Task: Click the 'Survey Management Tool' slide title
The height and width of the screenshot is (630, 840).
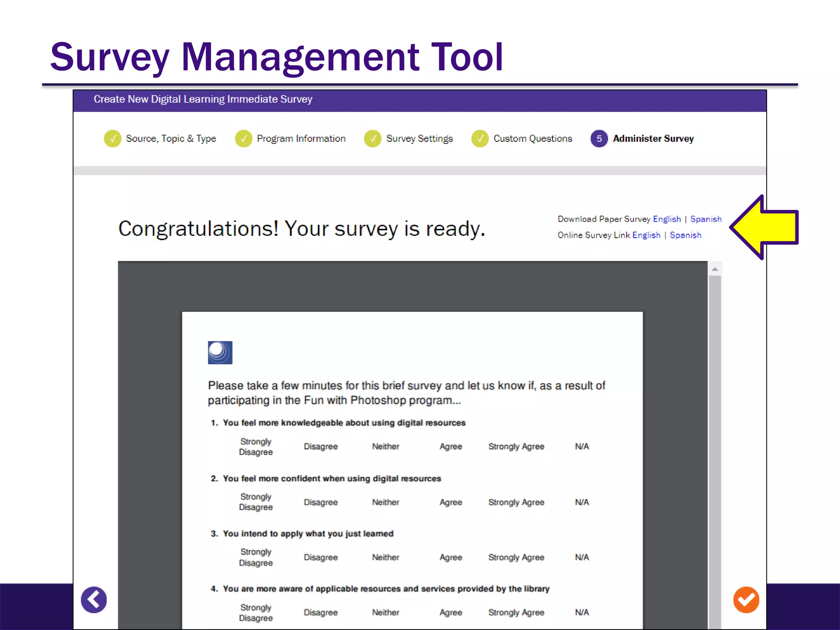Action: point(276,57)
